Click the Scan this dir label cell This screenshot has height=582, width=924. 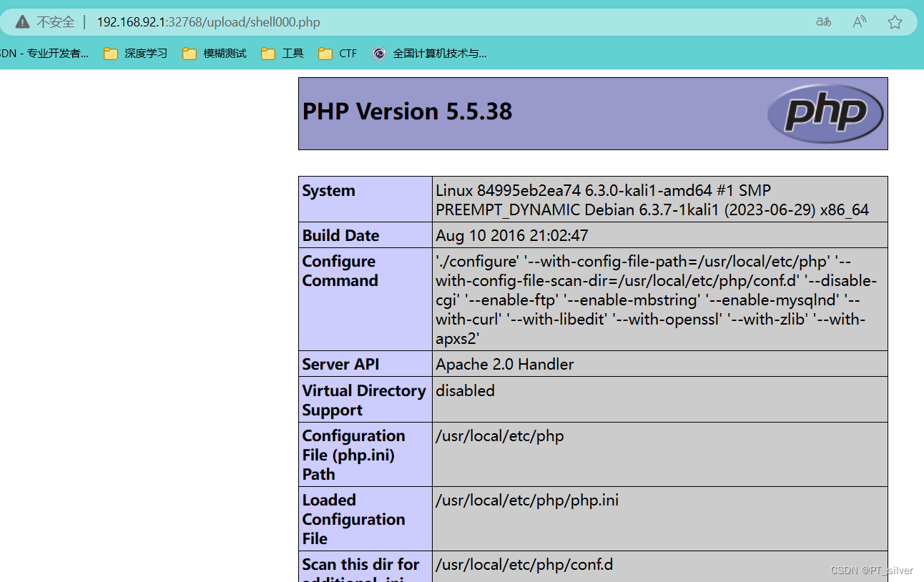point(365,567)
